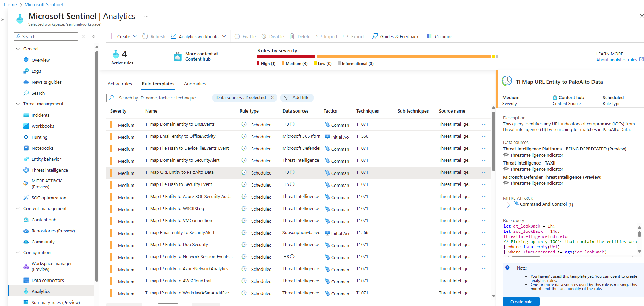Screen dimensions: 644x306
Task: Open Entity behavior page
Action: point(46,159)
